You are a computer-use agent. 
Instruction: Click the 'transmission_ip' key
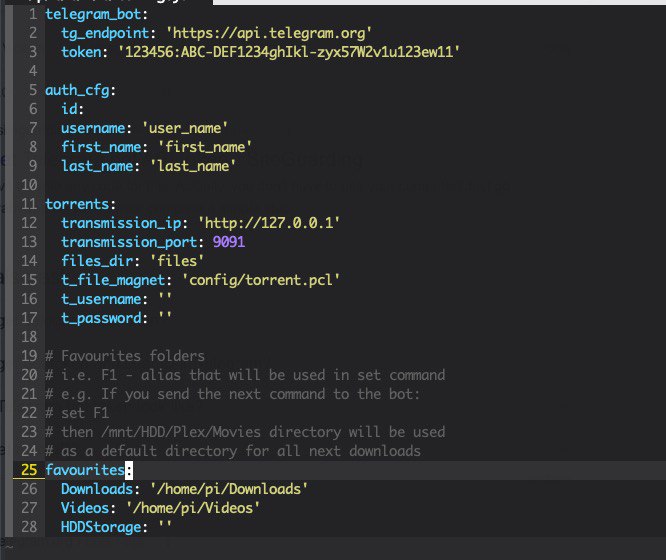[x=121, y=223]
